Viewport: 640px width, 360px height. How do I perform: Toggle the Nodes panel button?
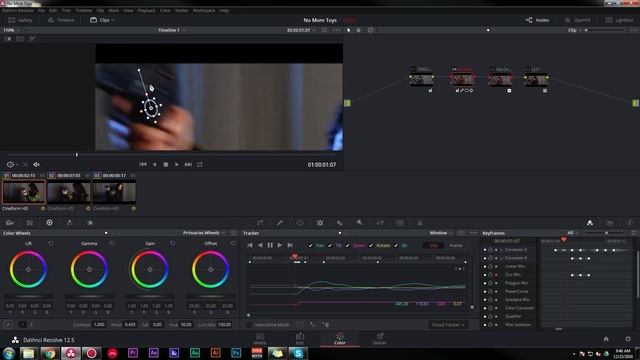pos(537,20)
